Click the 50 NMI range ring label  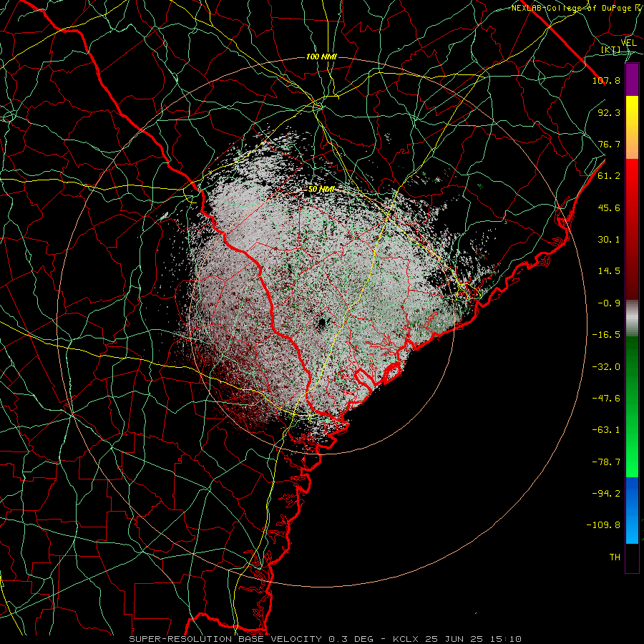pos(321,190)
